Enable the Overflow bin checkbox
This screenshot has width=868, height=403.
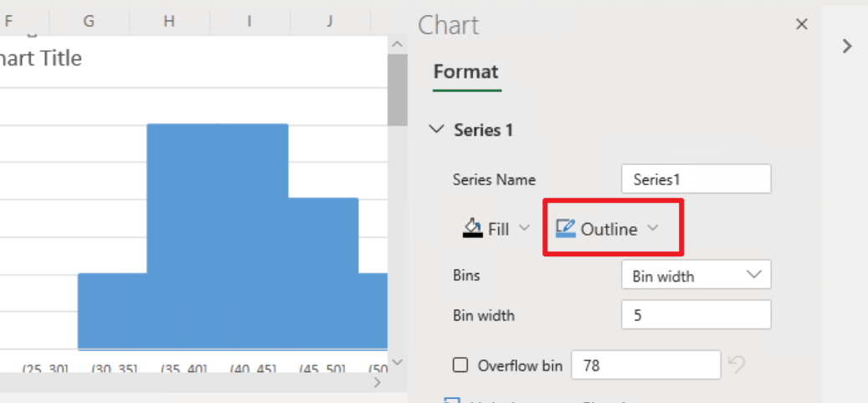click(x=460, y=365)
